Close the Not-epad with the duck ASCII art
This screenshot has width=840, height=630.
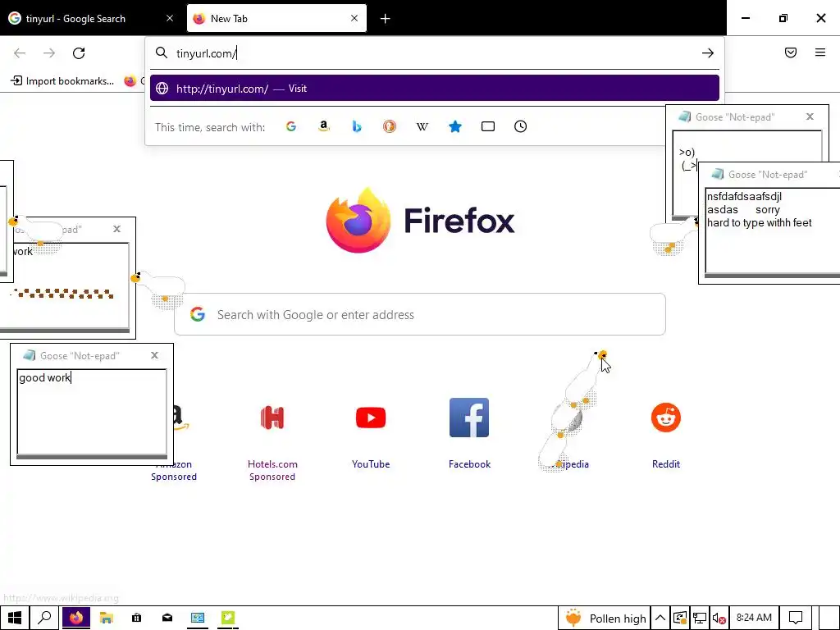tap(810, 116)
